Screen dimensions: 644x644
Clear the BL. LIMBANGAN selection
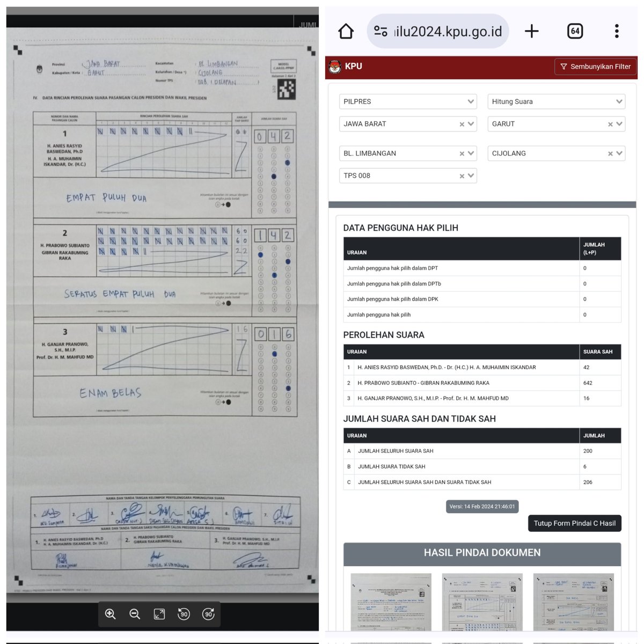(x=462, y=153)
